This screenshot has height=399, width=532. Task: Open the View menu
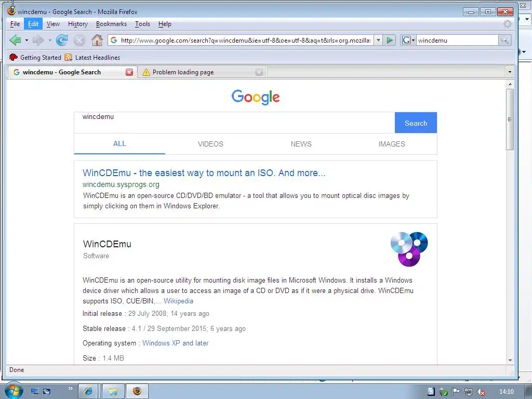[53, 24]
